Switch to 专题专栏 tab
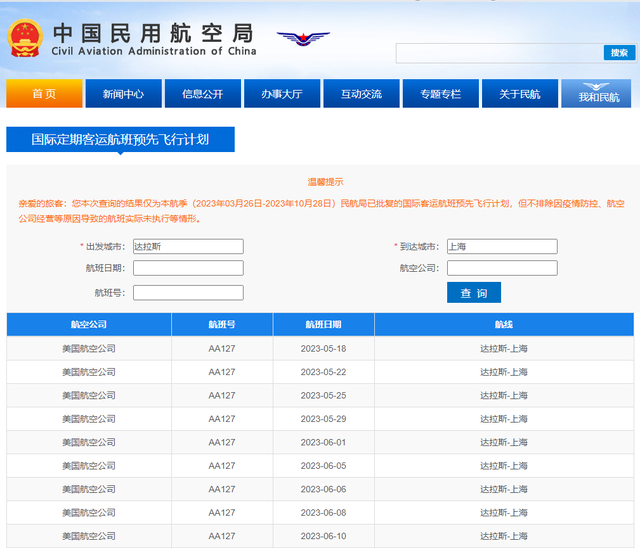 pos(440,94)
